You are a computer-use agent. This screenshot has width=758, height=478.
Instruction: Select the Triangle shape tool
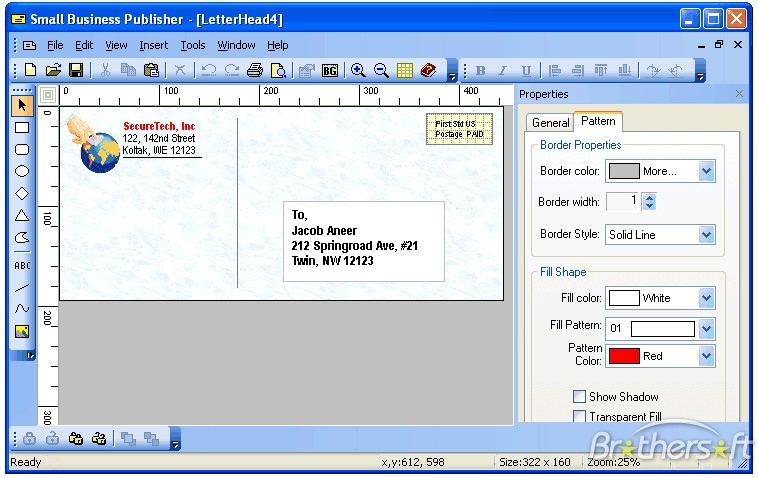pos(22,216)
